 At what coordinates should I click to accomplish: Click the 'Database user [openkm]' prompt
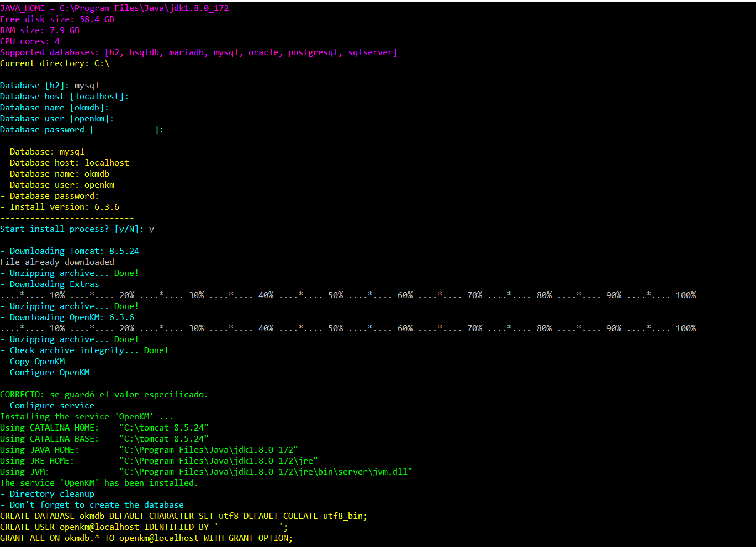point(57,119)
